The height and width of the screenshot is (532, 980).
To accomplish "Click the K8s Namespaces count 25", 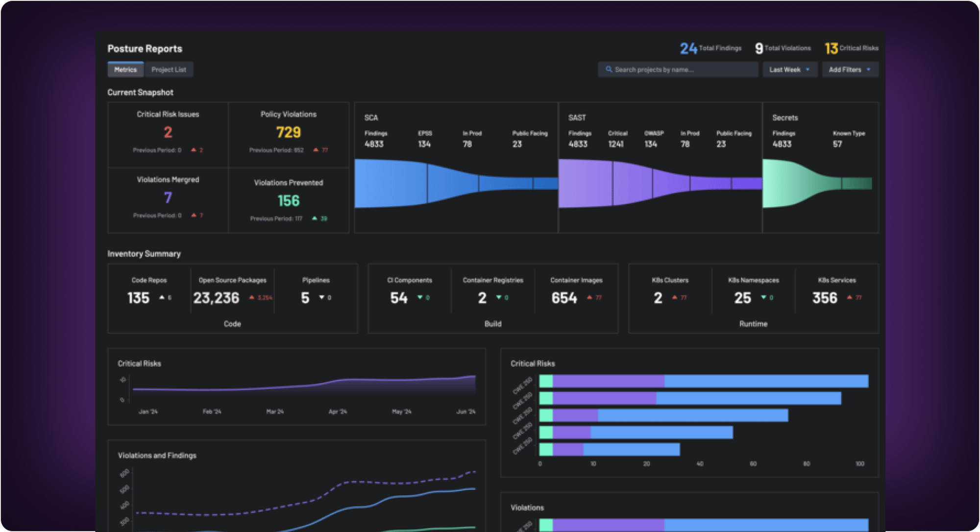I will click(x=743, y=298).
